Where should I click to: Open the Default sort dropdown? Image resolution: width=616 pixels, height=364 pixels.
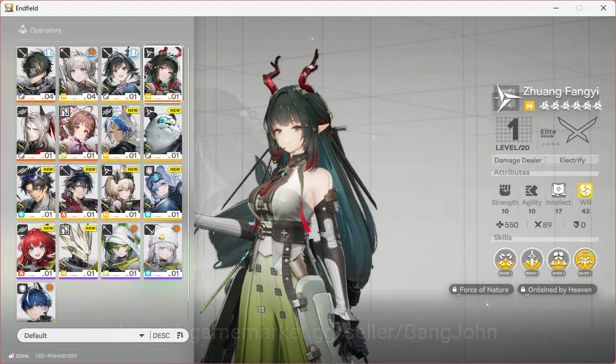coord(83,335)
